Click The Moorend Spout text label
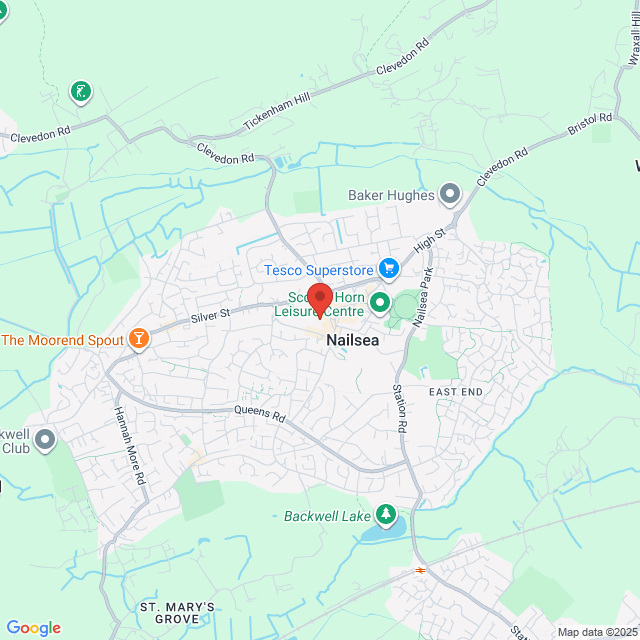The image size is (640, 640). click(62, 340)
